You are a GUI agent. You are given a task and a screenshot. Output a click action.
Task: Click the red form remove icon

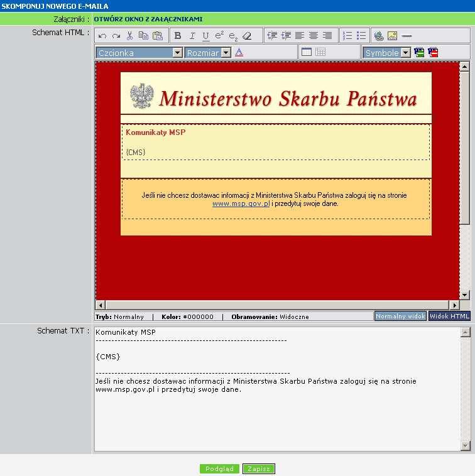[x=433, y=53]
